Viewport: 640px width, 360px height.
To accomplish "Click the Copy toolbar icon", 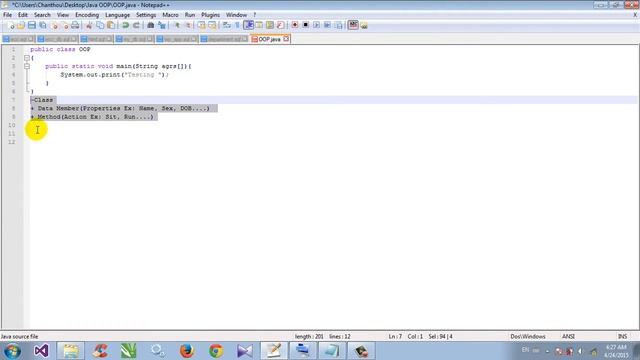I will 100,25.
